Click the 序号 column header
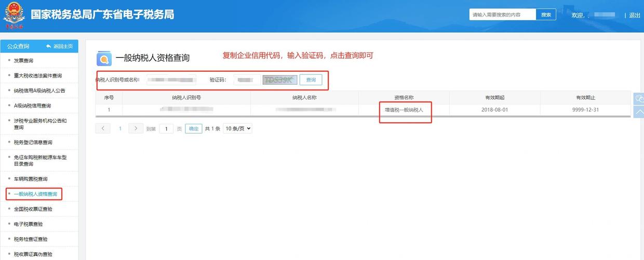Viewport: 644px width, 260px height. tap(109, 97)
